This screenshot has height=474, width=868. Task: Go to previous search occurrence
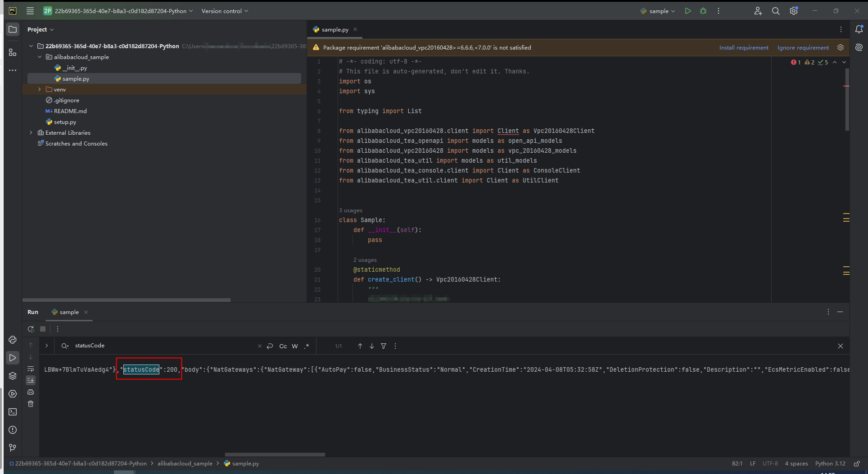coord(360,346)
